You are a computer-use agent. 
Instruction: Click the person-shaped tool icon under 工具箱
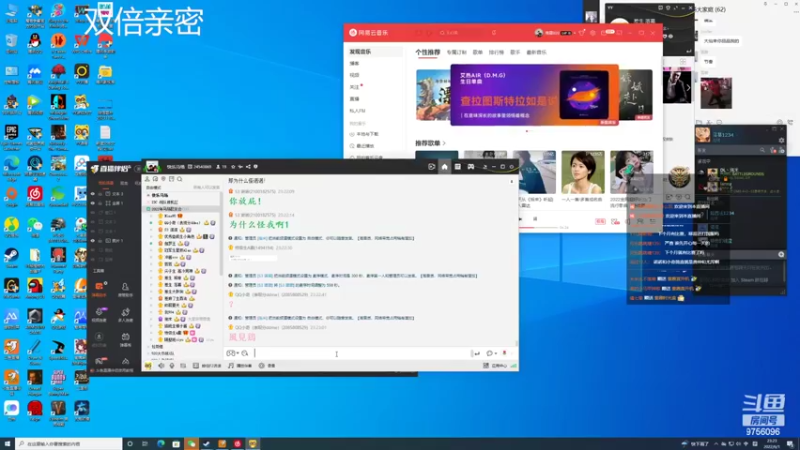point(125,289)
